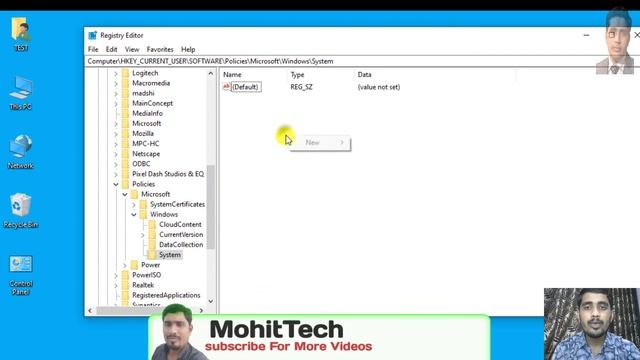Select the System tree item

(x=170, y=255)
